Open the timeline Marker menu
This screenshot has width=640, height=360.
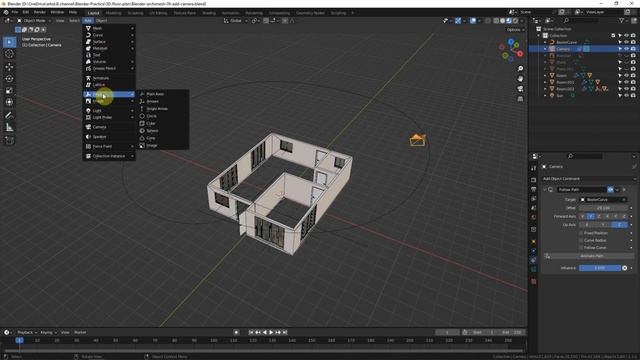(x=80, y=332)
